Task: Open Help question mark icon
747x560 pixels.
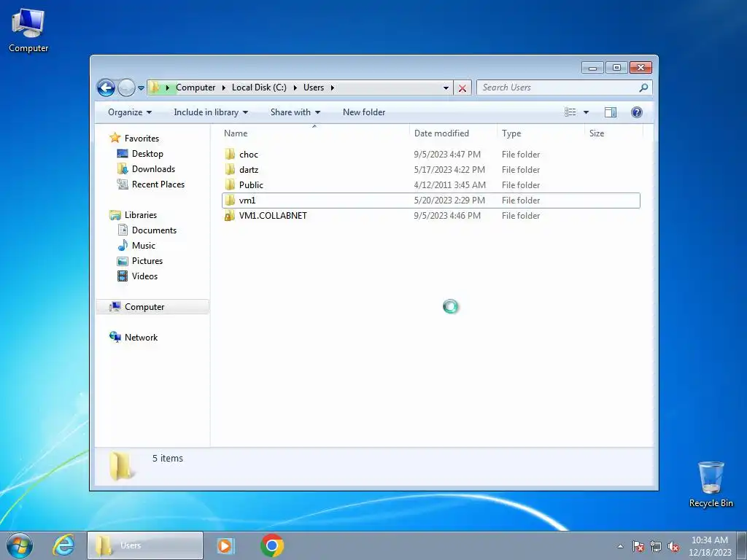Action: point(636,112)
